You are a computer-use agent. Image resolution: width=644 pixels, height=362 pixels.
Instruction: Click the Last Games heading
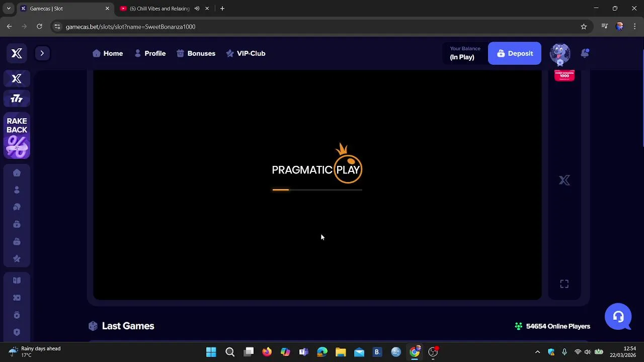[x=128, y=326]
